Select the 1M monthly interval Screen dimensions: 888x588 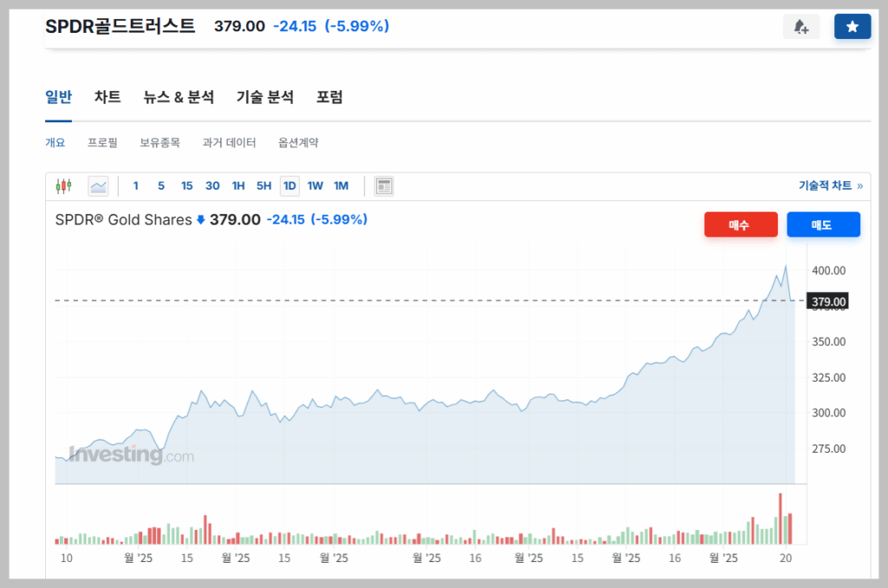(341, 186)
